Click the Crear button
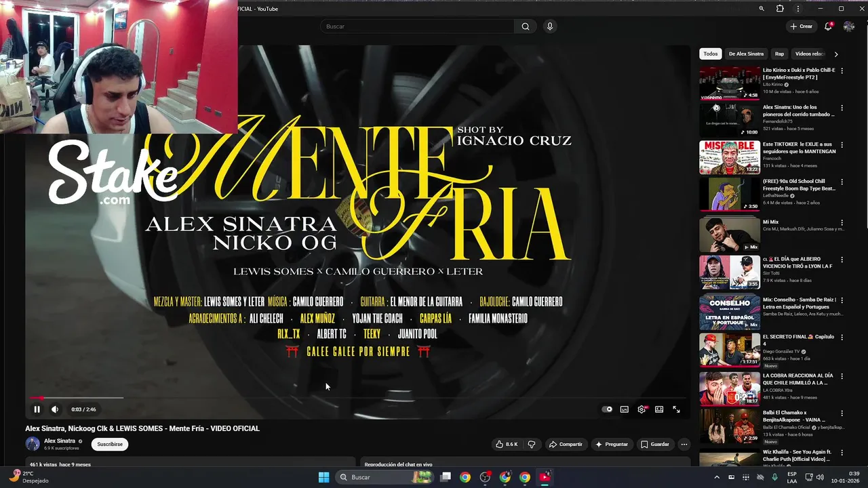The width and height of the screenshot is (868, 488). pyautogui.click(x=801, y=26)
